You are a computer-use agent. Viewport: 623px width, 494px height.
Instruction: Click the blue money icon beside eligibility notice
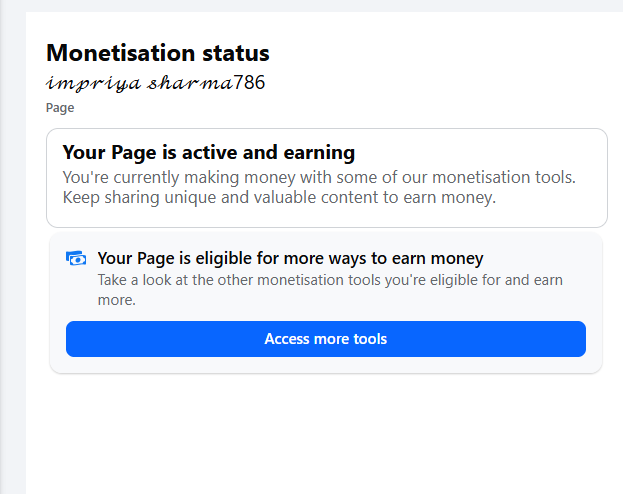[76, 259]
